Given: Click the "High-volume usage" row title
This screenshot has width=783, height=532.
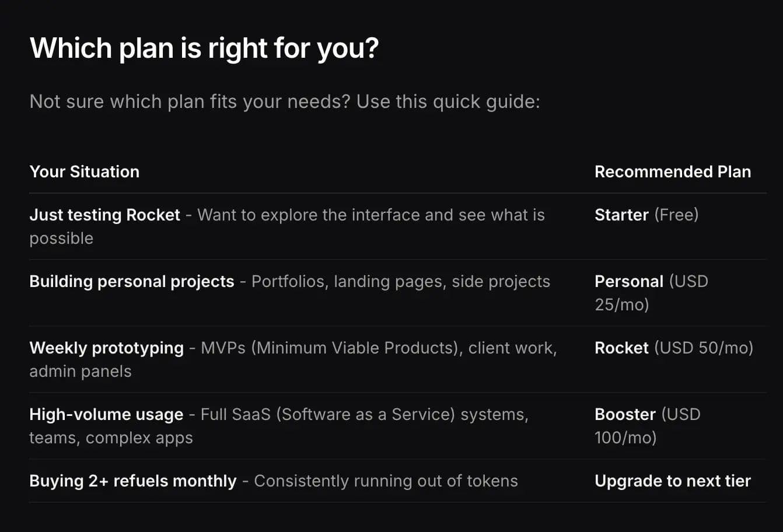Looking at the screenshot, I should tap(106, 414).
